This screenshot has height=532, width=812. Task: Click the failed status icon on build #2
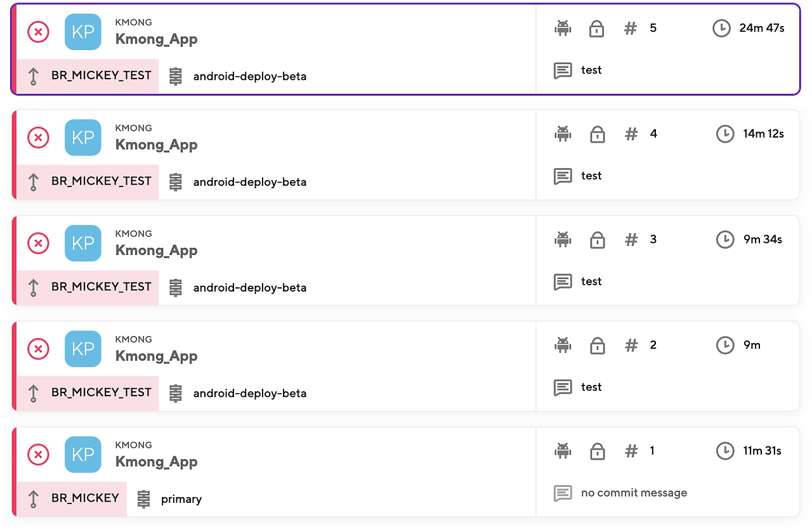38,349
